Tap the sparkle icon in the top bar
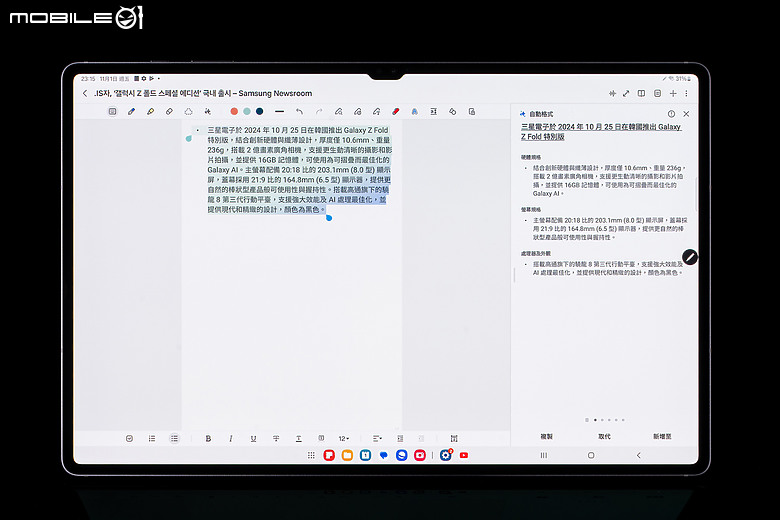 [612, 93]
